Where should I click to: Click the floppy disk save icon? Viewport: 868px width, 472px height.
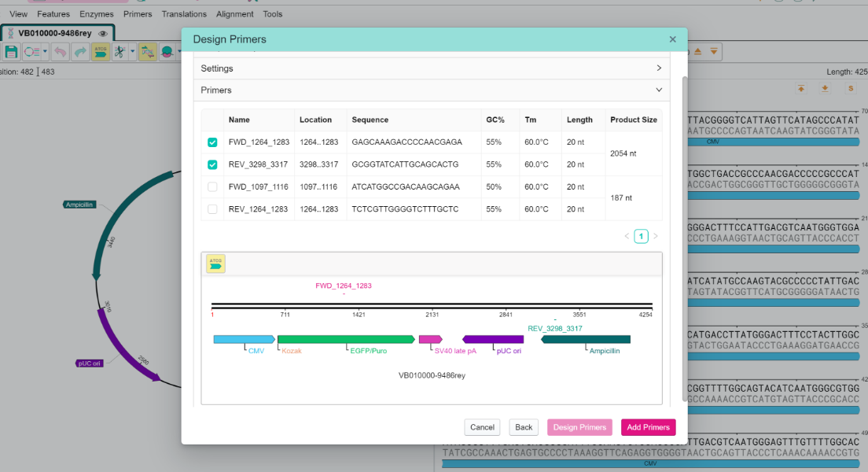pyautogui.click(x=10, y=52)
